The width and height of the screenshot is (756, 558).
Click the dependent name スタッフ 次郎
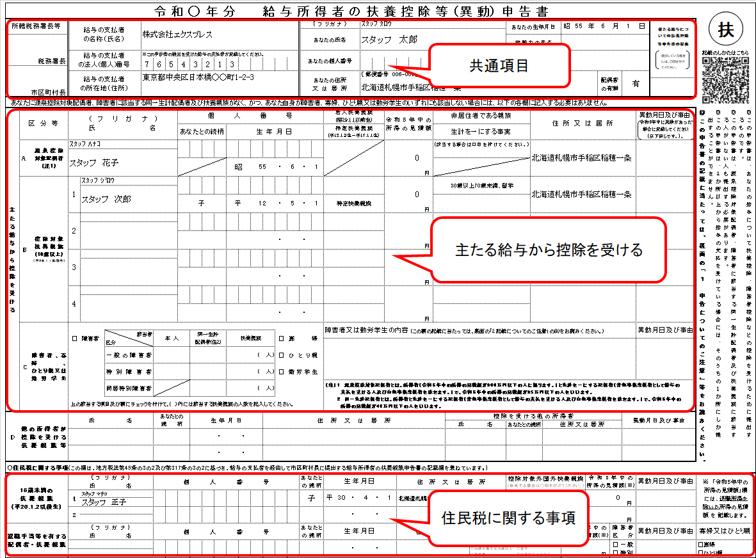click(x=106, y=200)
